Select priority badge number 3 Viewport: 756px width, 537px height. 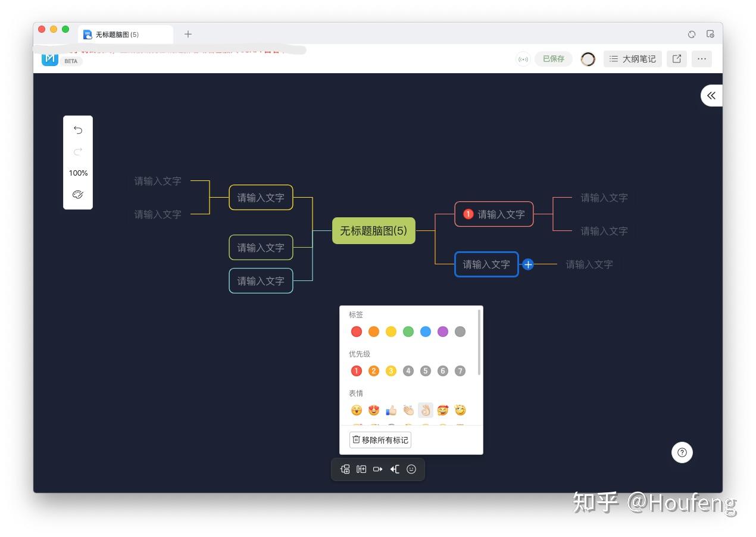click(x=391, y=370)
